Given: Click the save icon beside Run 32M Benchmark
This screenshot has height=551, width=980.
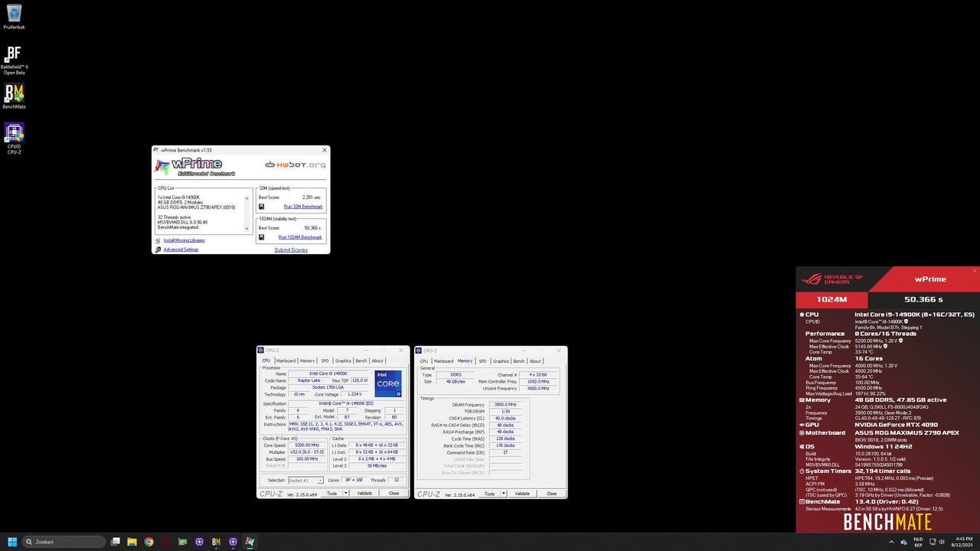Looking at the screenshot, I should [262, 207].
